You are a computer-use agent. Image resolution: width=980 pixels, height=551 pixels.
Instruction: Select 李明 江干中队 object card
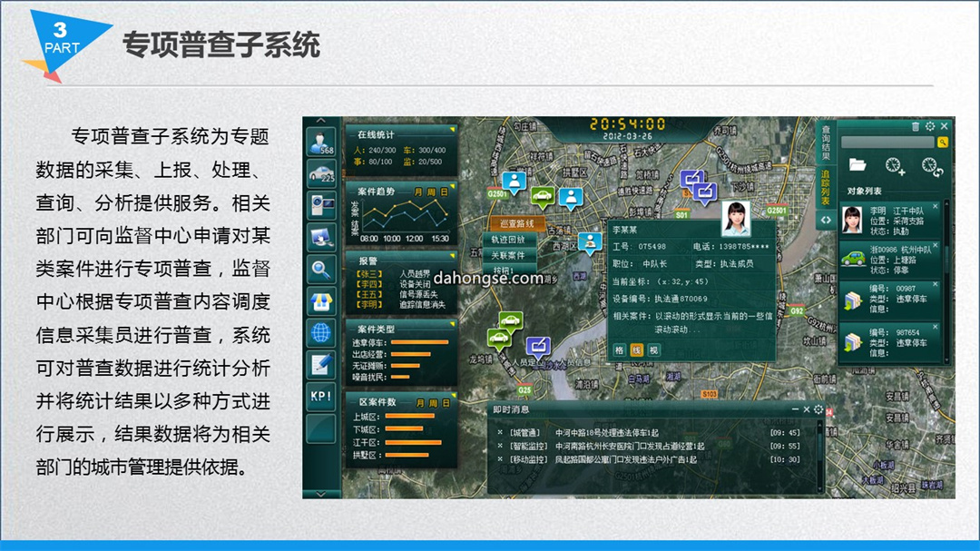click(x=889, y=221)
